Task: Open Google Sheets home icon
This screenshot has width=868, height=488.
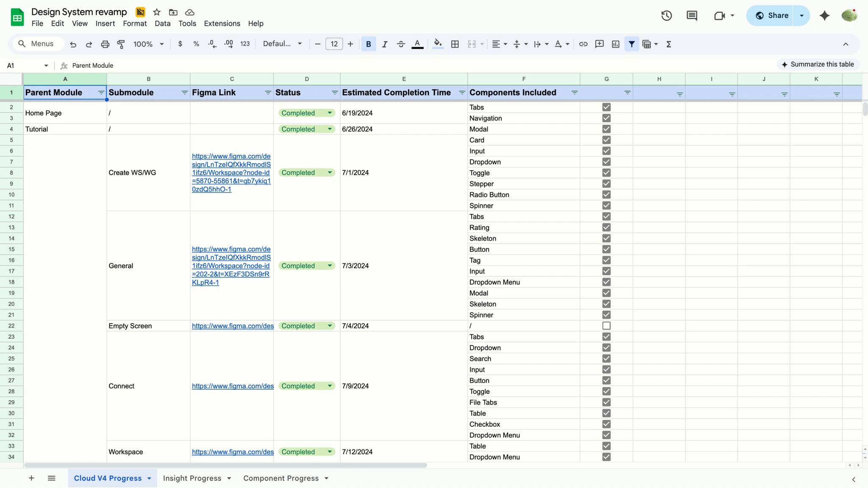Action: (x=17, y=17)
